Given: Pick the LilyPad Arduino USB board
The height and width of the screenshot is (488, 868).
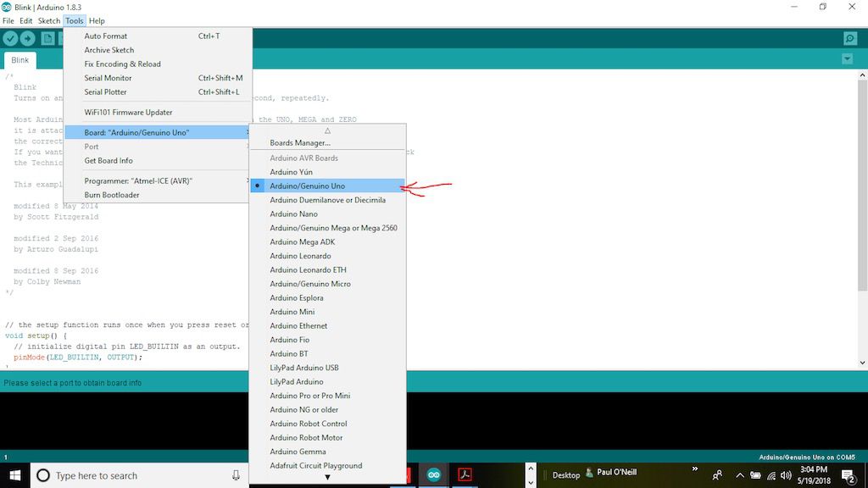Looking at the screenshot, I should point(328,368).
